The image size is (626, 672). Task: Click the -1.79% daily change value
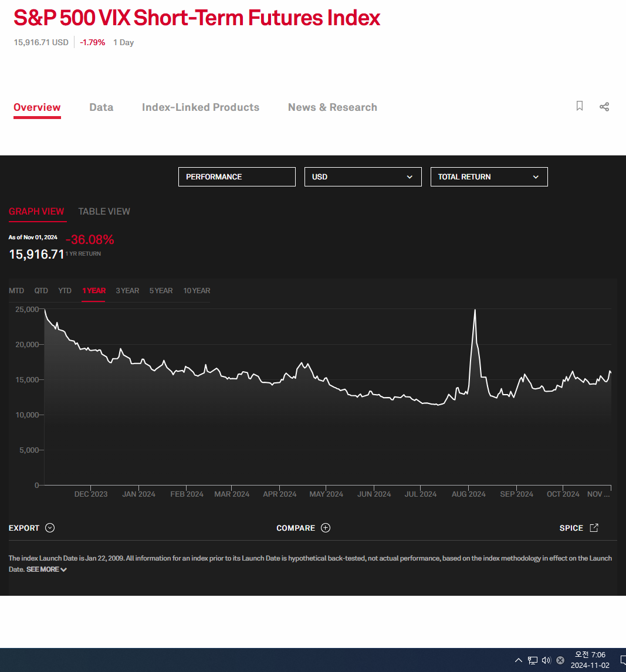(x=92, y=42)
